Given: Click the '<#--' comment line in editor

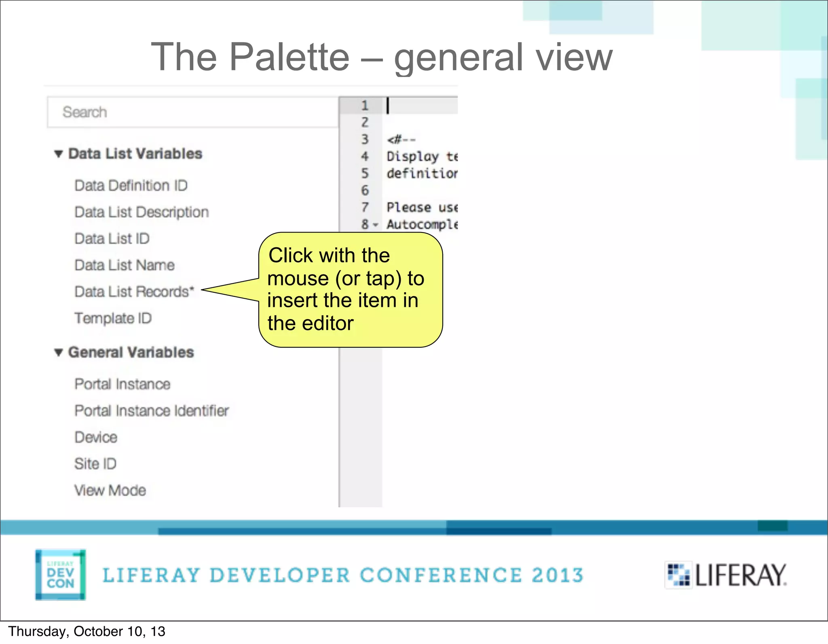Looking at the screenshot, I should [401, 140].
